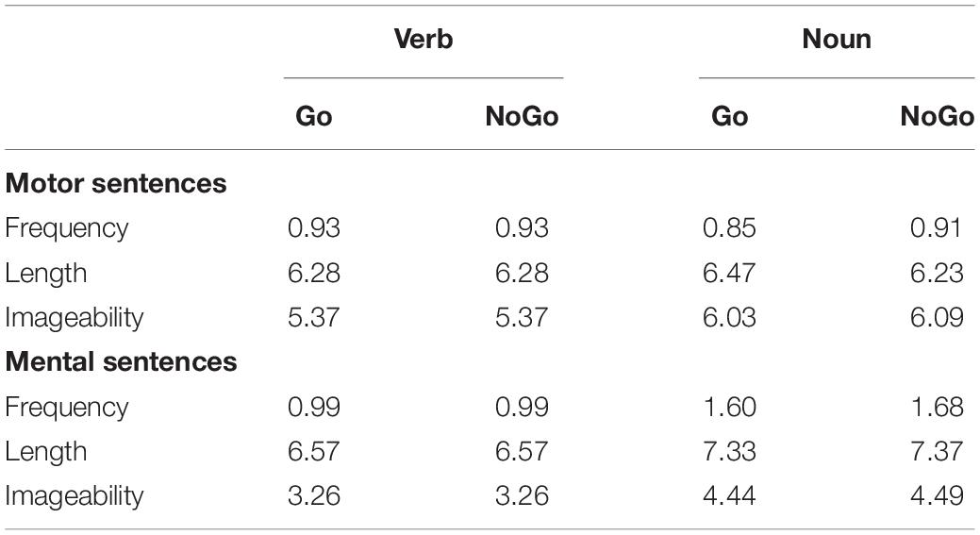The image size is (980, 535).
Task: Select the NoGo header under Noun
Action: click(x=937, y=116)
